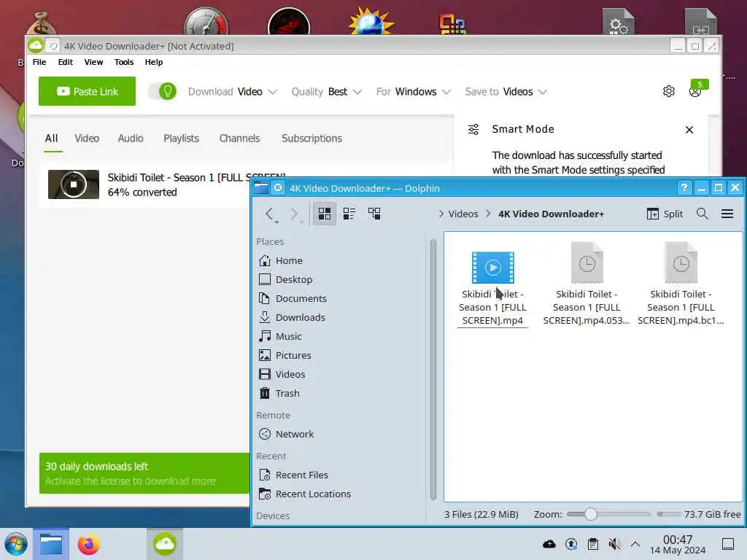Open the clipboard tray icon
The width and height of the screenshot is (747, 560).
pos(593,544)
